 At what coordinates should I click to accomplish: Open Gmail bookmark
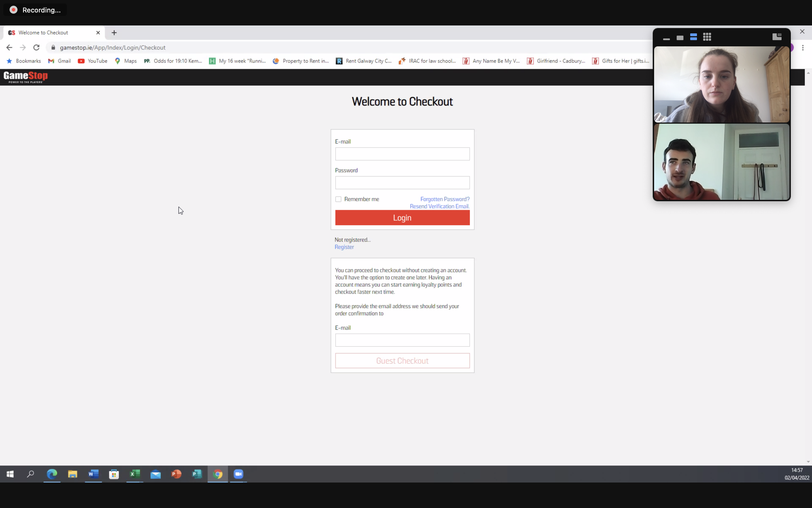pyautogui.click(x=59, y=61)
